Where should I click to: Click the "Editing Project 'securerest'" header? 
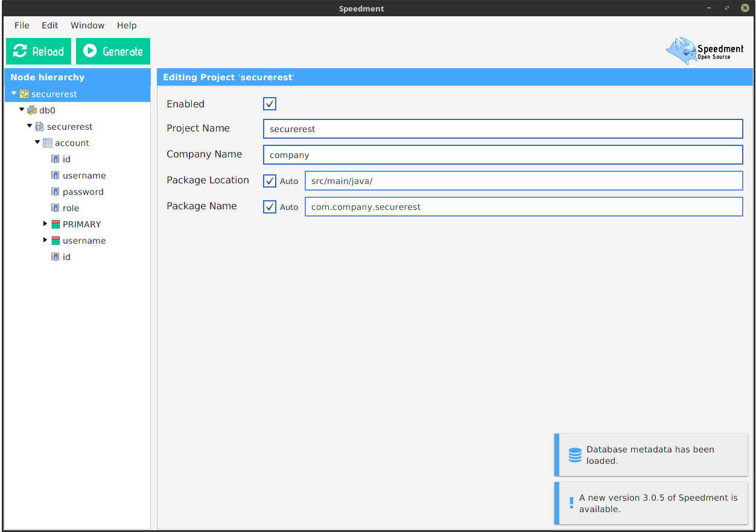coord(455,77)
